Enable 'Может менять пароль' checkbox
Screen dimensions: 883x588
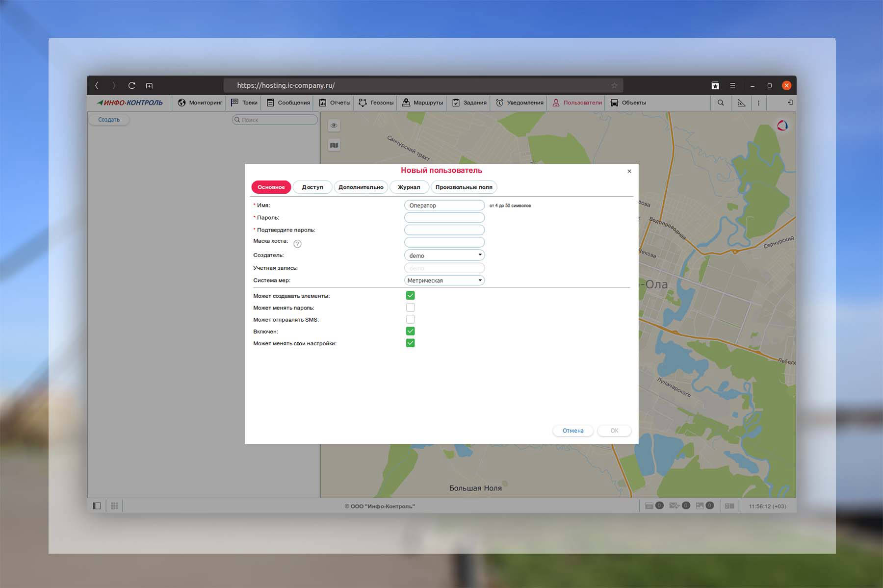click(x=410, y=307)
